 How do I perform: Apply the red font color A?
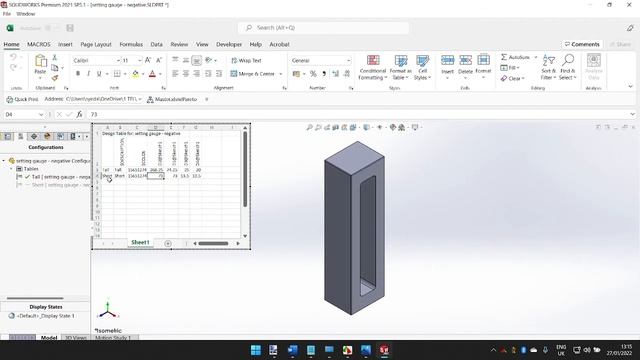(x=152, y=74)
